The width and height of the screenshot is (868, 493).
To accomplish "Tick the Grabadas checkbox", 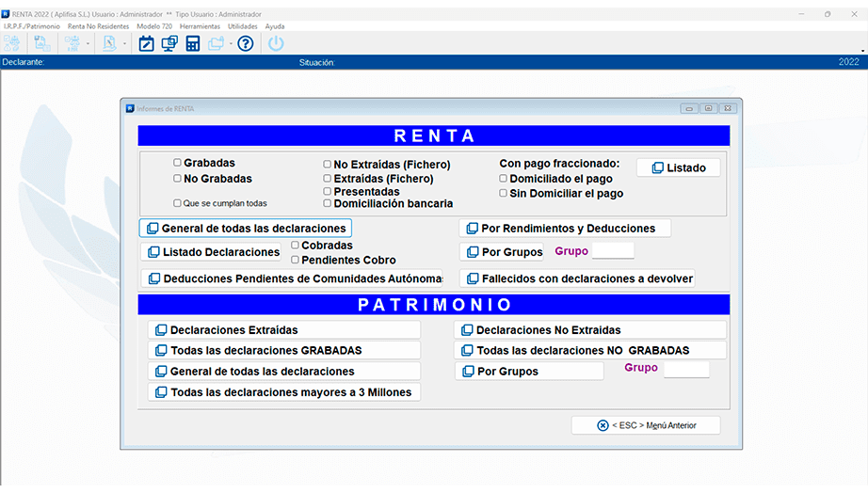I will pos(177,163).
